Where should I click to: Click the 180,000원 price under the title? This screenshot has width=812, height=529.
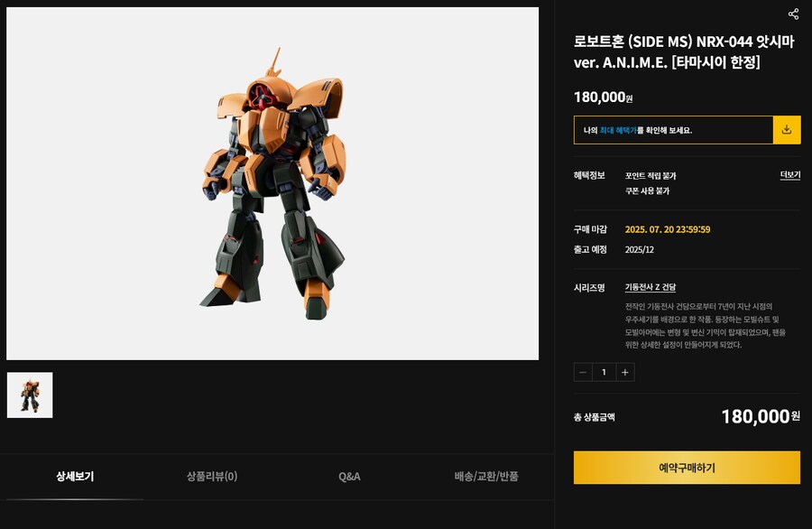(x=604, y=97)
